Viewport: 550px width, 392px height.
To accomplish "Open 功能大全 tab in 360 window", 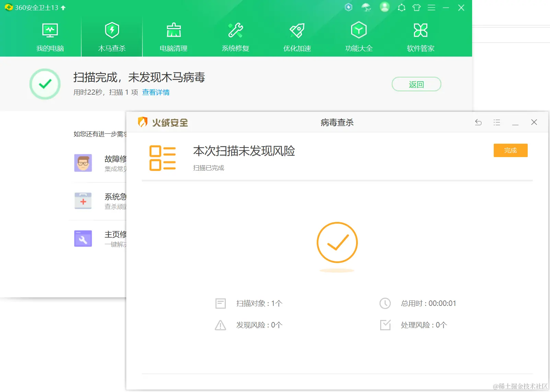I will pyautogui.click(x=359, y=37).
